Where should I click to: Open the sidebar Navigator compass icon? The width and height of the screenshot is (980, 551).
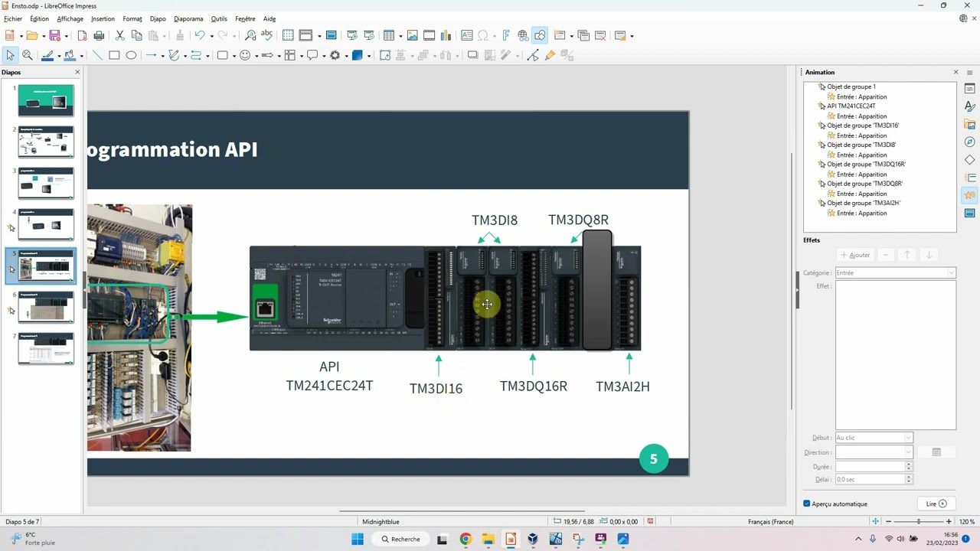(970, 142)
